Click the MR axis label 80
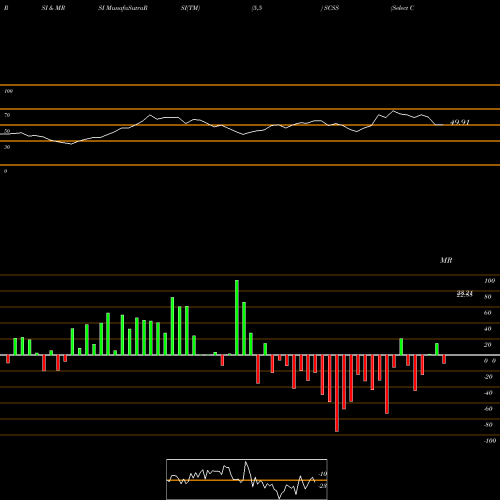The width and height of the screenshot is (500, 500). pyautogui.click(x=488, y=297)
